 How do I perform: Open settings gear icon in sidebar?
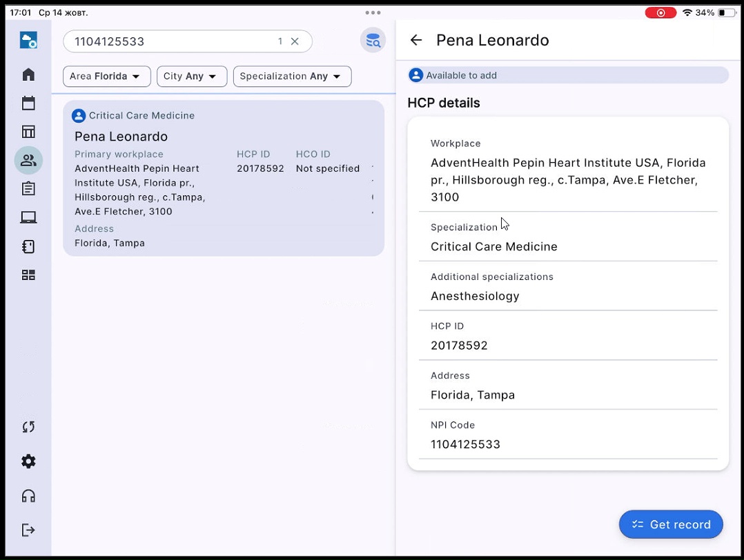point(28,461)
